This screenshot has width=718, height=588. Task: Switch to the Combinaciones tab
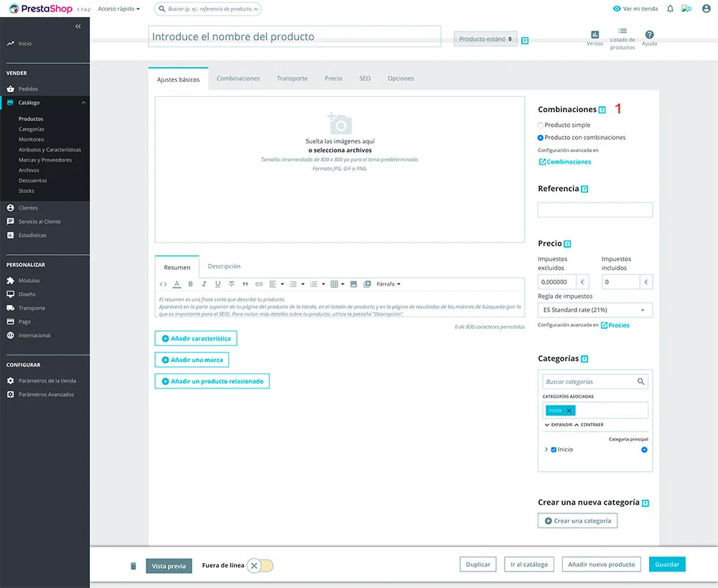pos(238,78)
